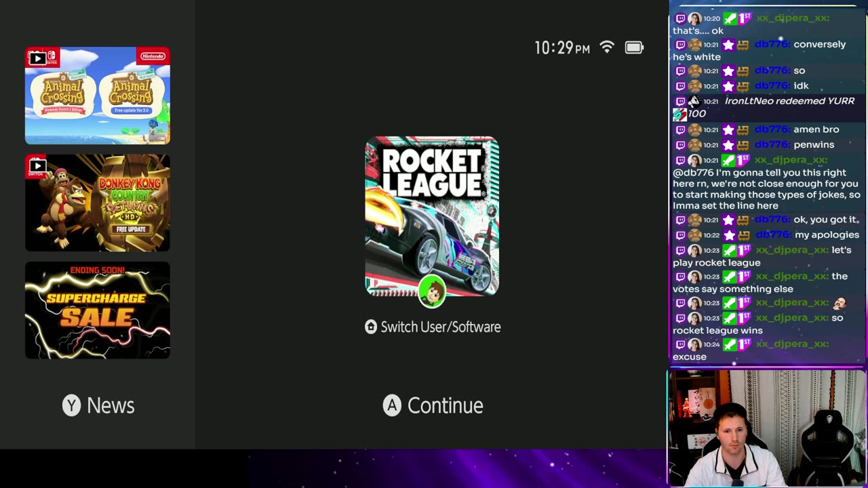Click the channel points icon beside 100
This screenshot has height=488, width=868.
(x=679, y=115)
